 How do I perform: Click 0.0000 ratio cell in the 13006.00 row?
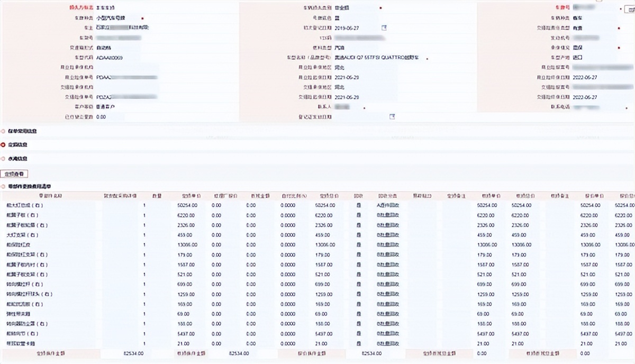288,245
